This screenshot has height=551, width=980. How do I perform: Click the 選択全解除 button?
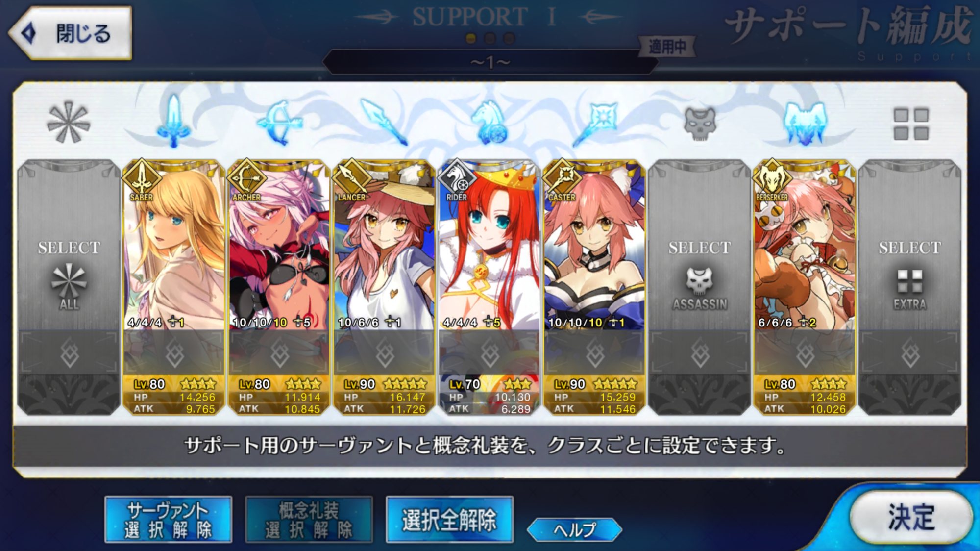pos(449,520)
